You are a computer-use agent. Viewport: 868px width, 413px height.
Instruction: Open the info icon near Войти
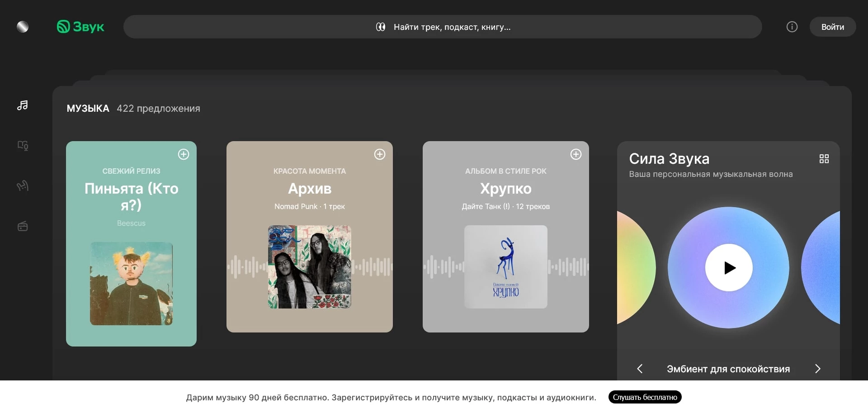pos(792,27)
